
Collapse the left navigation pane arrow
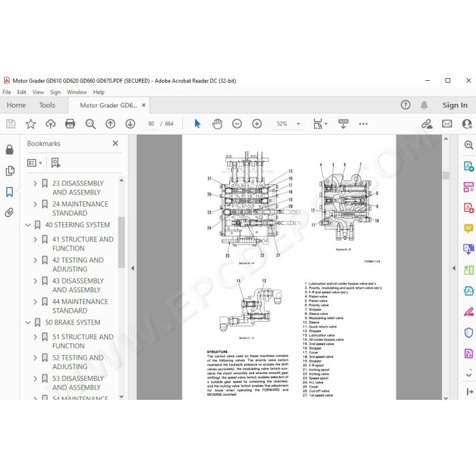(133, 268)
